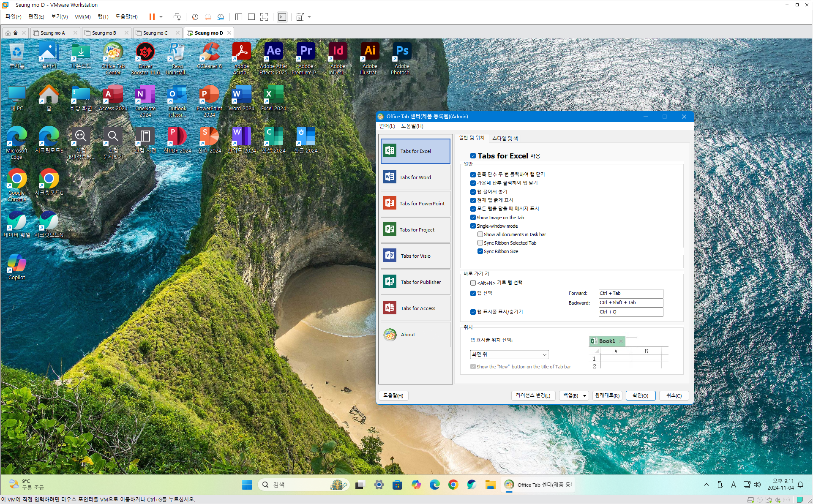Expand tab bar position dropdown
The image size is (813, 504).
[544, 354]
